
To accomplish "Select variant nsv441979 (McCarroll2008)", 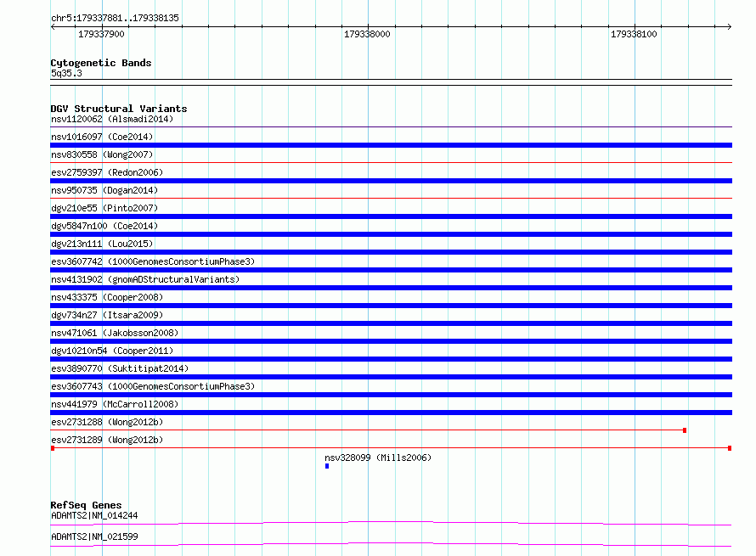I will pos(115,404).
